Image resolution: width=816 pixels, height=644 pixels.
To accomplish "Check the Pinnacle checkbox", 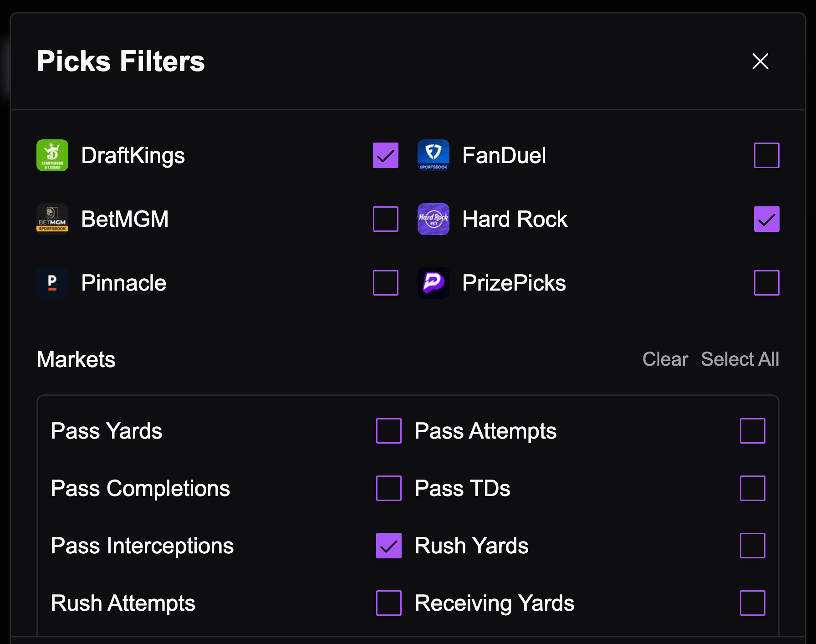I will [x=385, y=283].
